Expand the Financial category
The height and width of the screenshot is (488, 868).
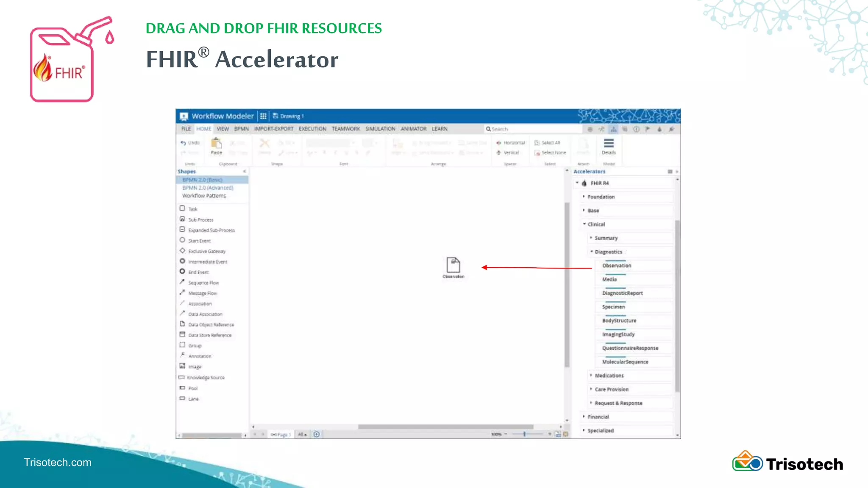pos(584,417)
